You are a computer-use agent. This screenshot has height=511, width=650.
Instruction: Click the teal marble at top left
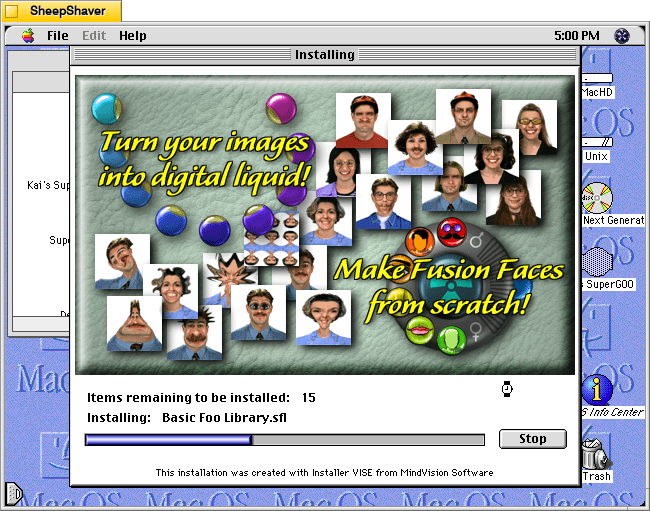(107, 109)
